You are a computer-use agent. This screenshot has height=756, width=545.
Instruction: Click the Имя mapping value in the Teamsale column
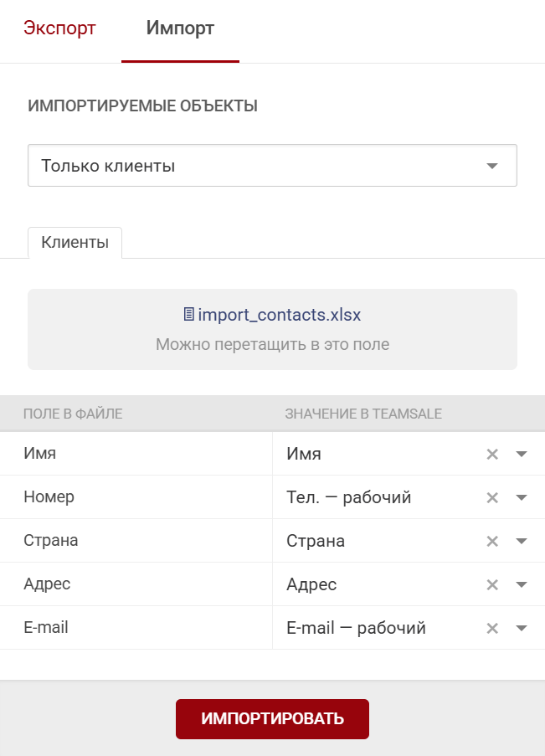tap(304, 454)
